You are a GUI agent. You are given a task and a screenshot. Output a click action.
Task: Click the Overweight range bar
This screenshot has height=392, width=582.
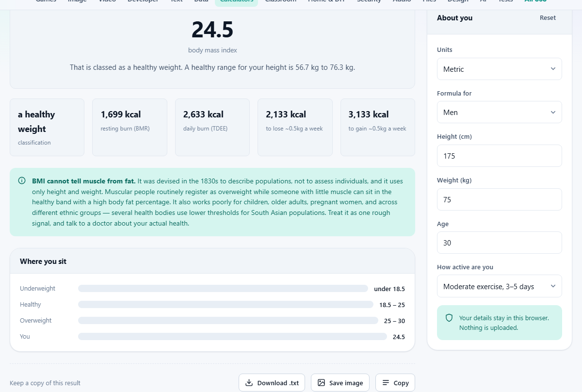(228, 321)
